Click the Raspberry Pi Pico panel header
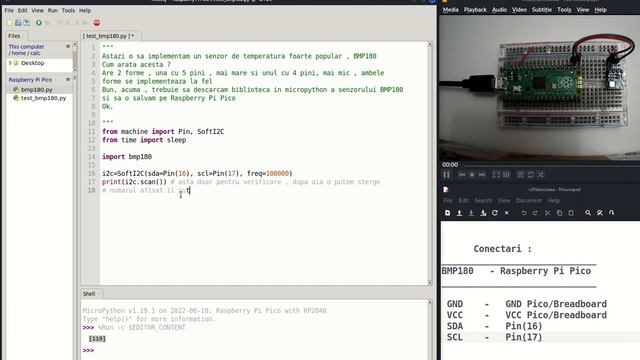The image size is (640, 360). coord(30,80)
